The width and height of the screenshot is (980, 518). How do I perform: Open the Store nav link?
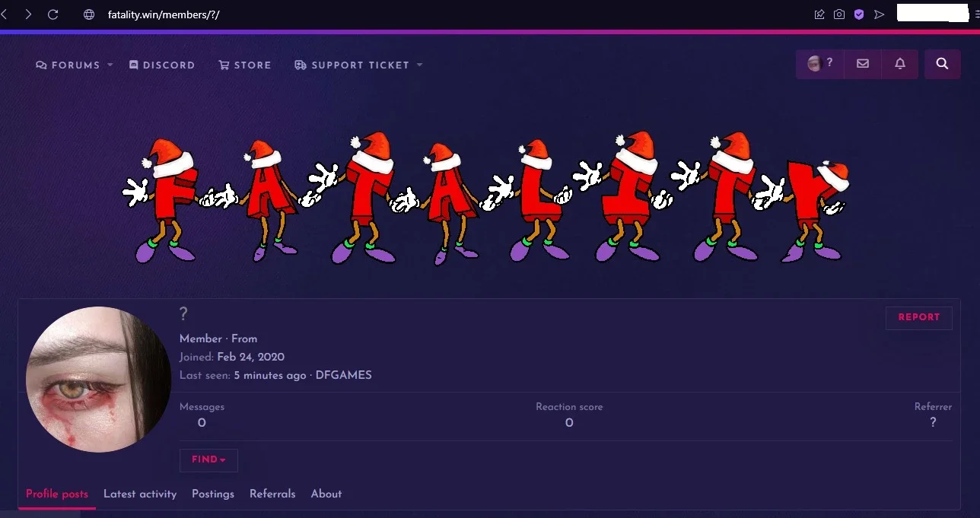click(x=245, y=65)
